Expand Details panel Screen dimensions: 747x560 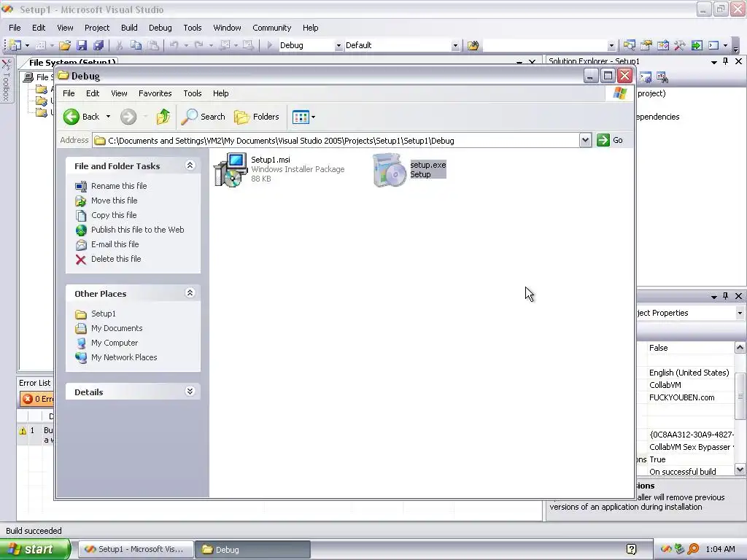point(190,392)
